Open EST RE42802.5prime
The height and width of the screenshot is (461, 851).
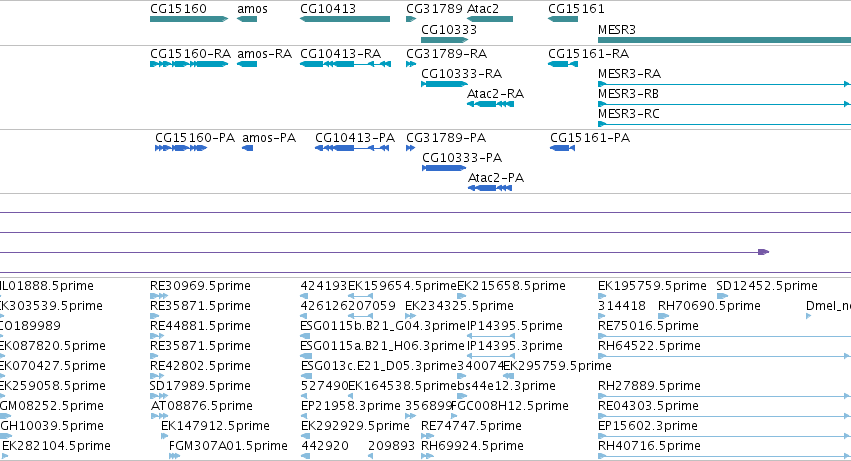coord(200,366)
